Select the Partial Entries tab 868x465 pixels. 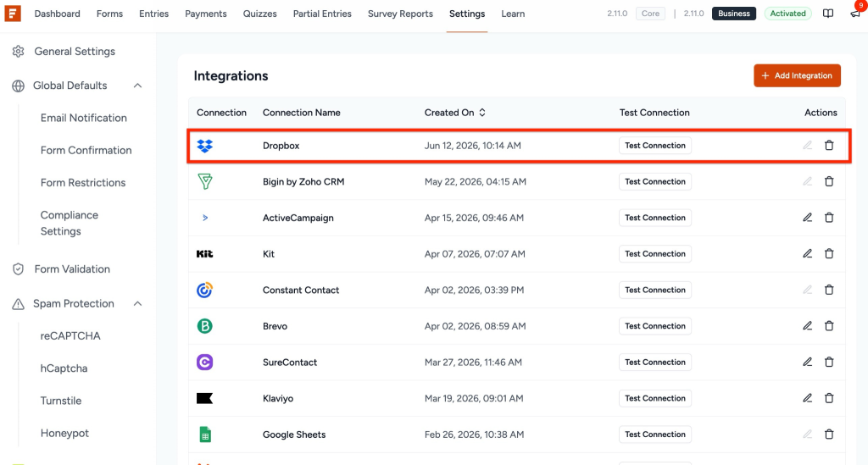[322, 14]
